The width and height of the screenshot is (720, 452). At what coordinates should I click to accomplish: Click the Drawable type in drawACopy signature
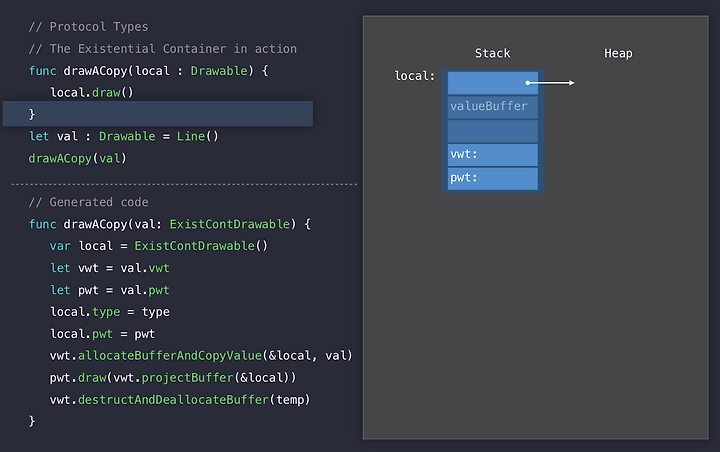(x=219, y=71)
